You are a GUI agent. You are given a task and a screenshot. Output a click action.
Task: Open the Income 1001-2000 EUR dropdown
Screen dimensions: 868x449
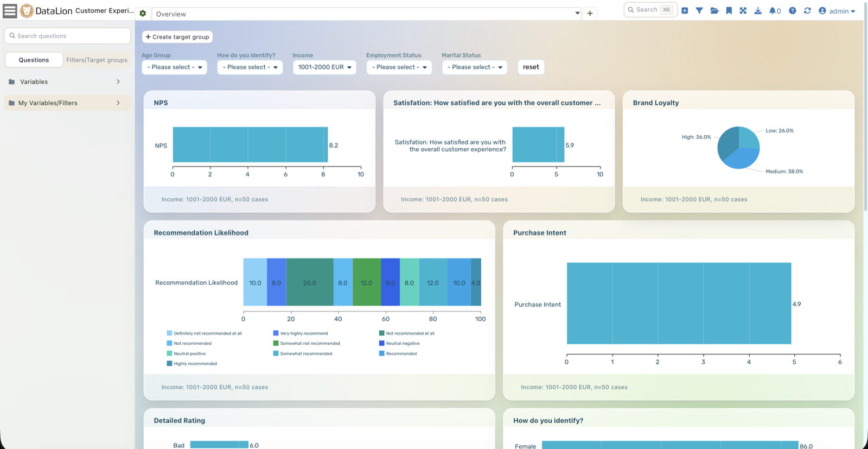pos(324,67)
